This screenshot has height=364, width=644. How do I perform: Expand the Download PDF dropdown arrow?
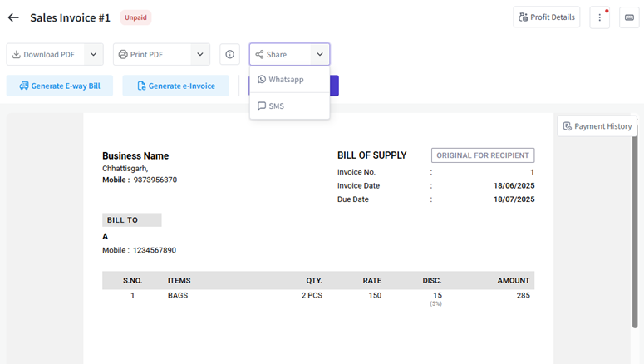(93, 55)
